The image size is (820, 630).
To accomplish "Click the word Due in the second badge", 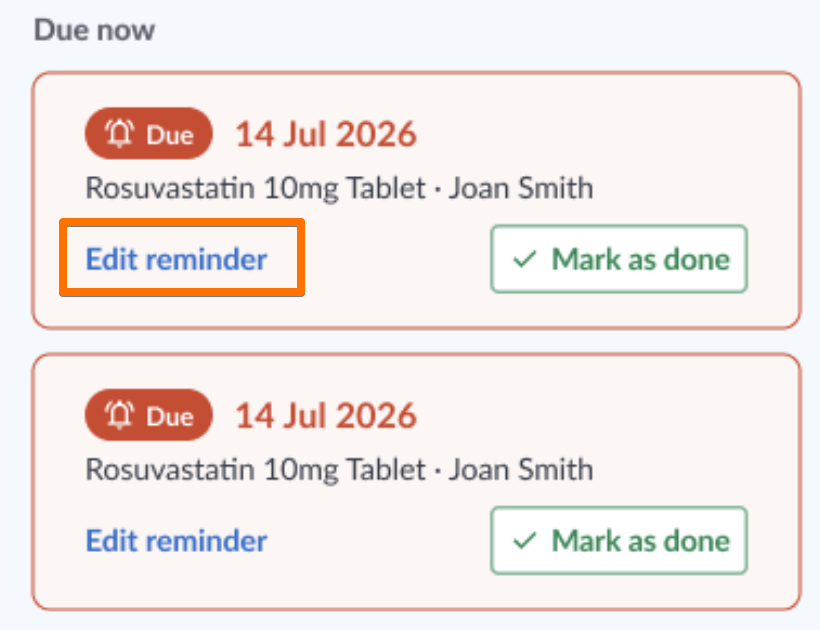I will (170, 417).
